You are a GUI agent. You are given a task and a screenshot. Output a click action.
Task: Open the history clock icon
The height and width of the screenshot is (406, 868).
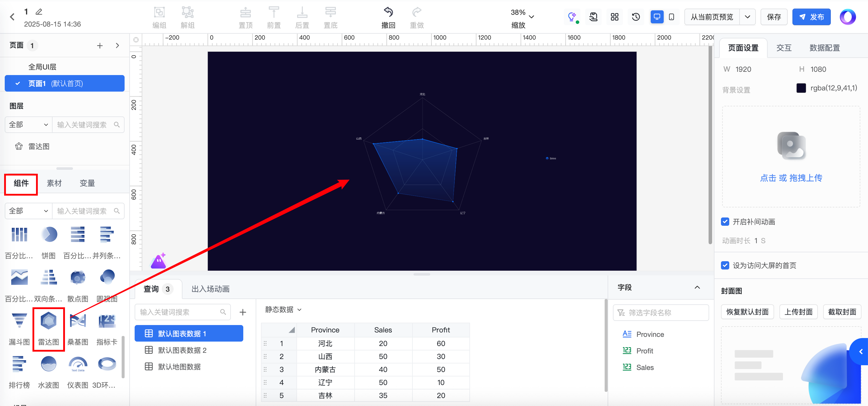[x=636, y=17]
